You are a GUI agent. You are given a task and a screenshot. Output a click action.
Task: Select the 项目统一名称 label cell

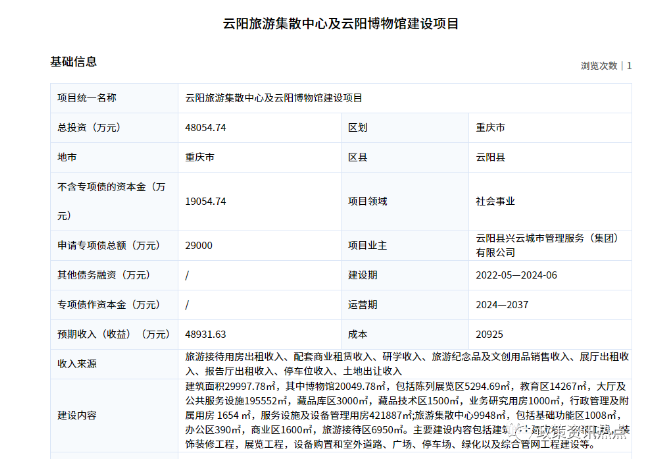87,98
